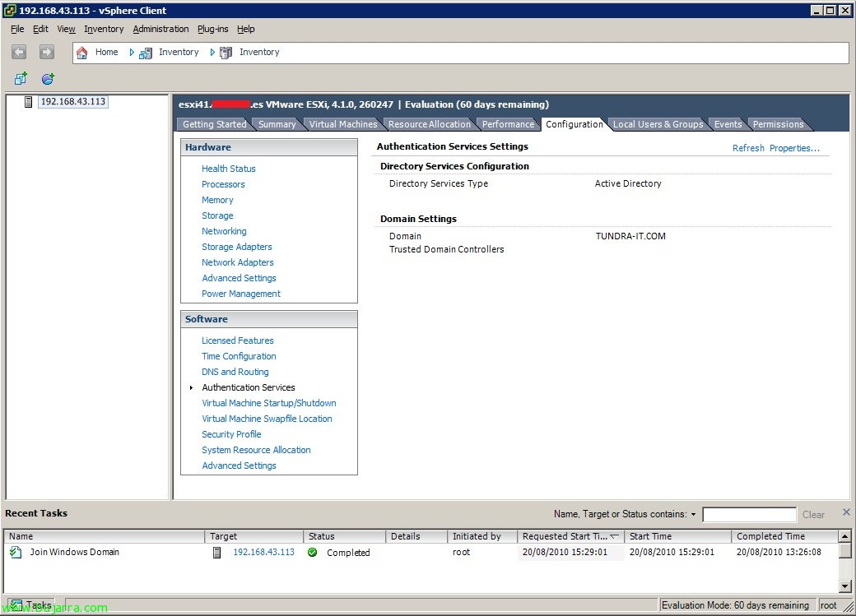856x616 pixels.
Task: Close the Recent Tasks panel with X
Action: click(846, 512)
